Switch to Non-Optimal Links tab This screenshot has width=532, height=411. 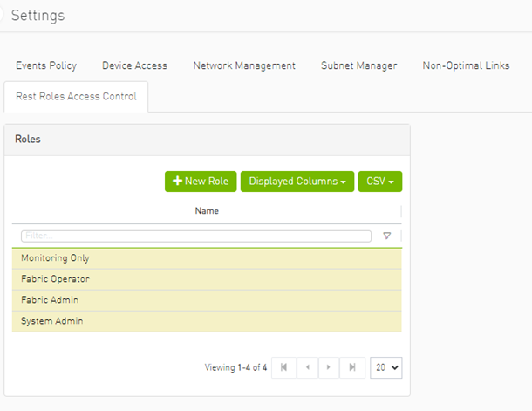[466, 65]
